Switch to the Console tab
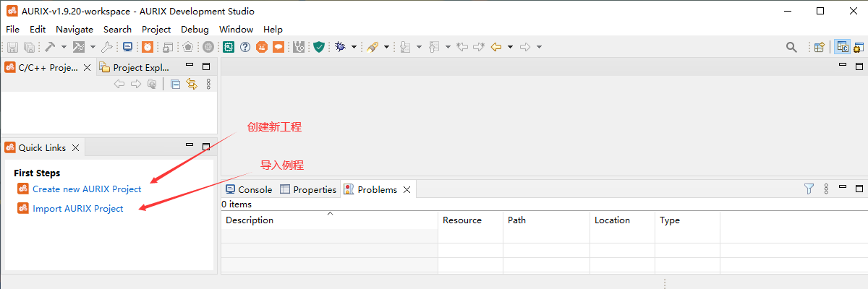This screenshot has width=868, height=289. click(x=249, y=189)
